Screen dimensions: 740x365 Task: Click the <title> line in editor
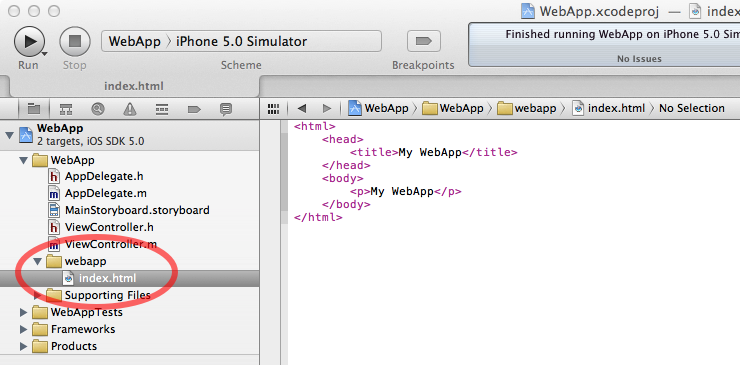tap(434, 153)
